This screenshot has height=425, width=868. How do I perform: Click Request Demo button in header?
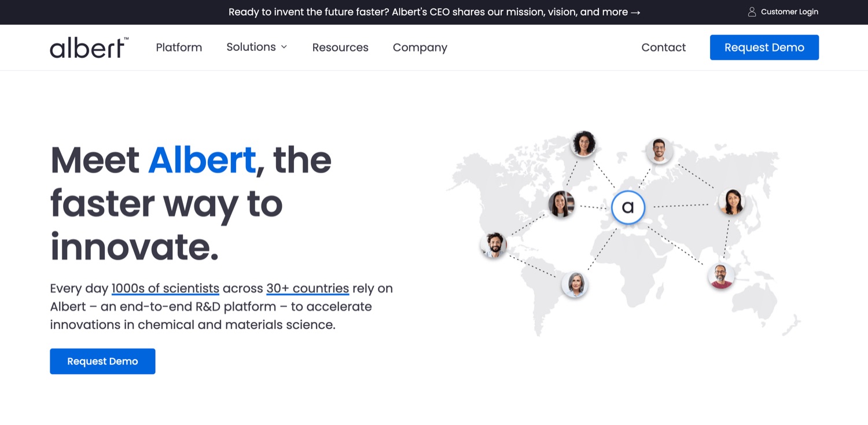tap(764, 47)
